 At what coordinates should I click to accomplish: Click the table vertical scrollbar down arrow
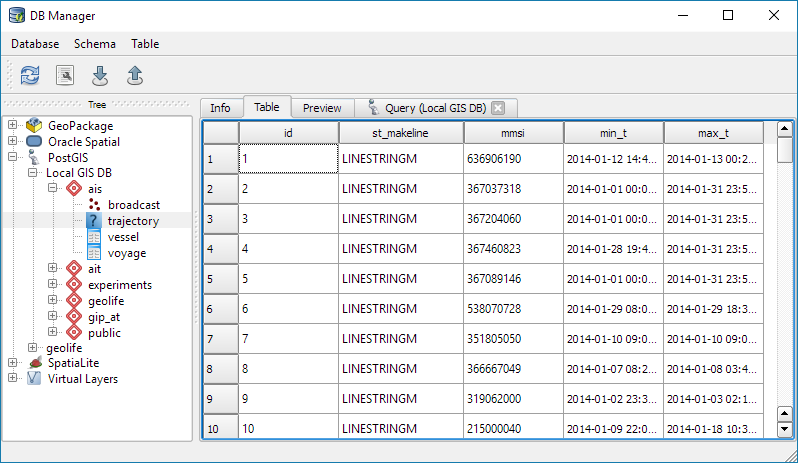point(784,429)
